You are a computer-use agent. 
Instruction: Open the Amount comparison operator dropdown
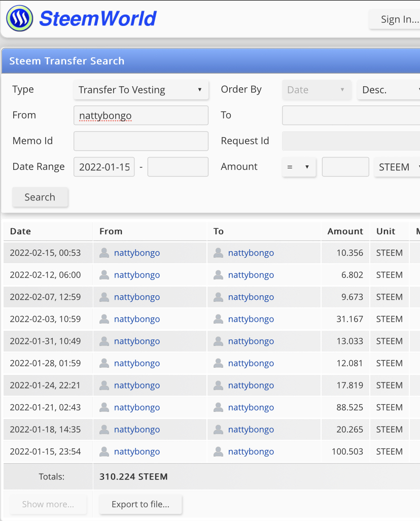tap(299, 167)
